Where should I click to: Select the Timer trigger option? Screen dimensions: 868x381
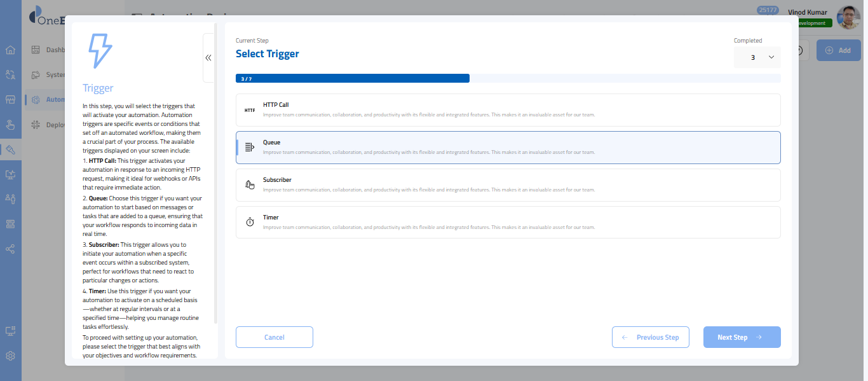[x=508, y=222]
